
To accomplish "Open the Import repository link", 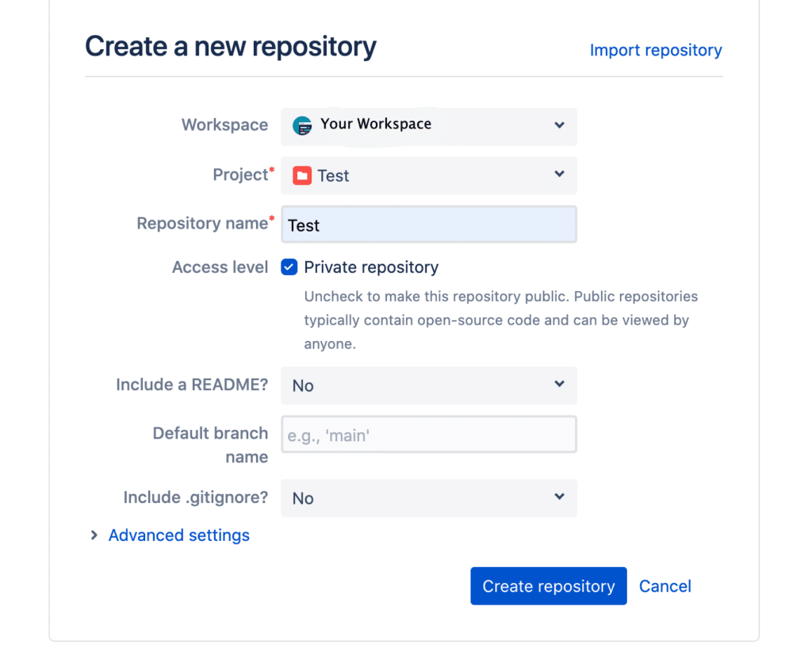I will (656, 50).
